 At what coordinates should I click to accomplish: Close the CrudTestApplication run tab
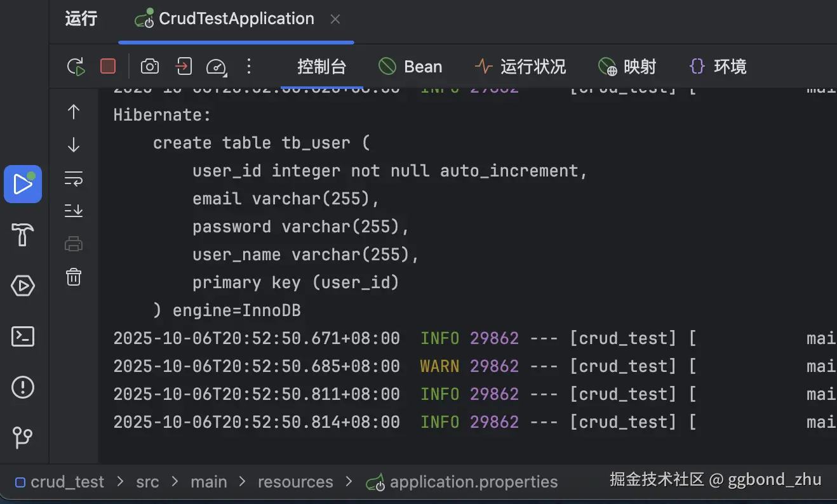(x=335, y=20)
